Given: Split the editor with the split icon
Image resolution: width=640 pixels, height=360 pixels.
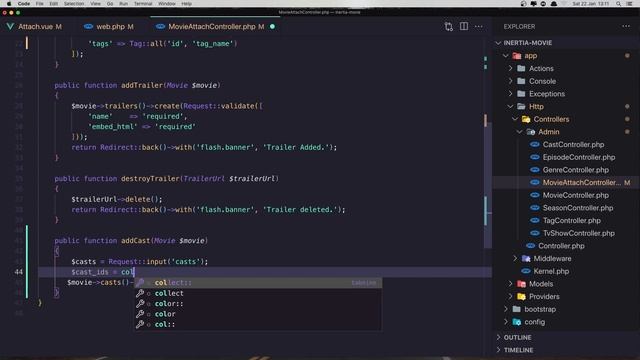Looking at the screenshot, I should click(x=464, y=27).
